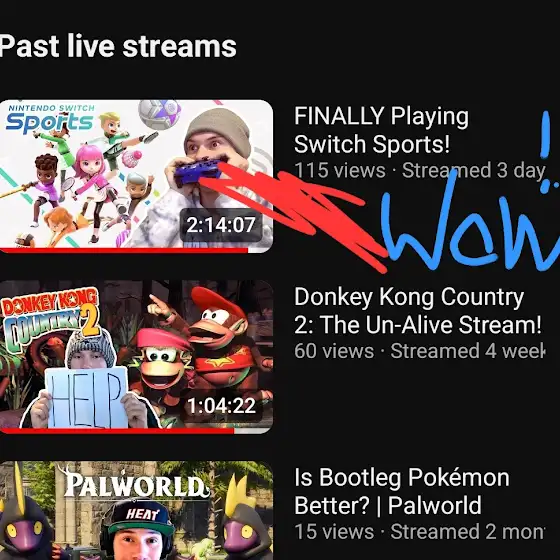This screenshot has width=560, height=560.
Task: Click the HELP sign in the thumbnail
Action: (86, 399)
